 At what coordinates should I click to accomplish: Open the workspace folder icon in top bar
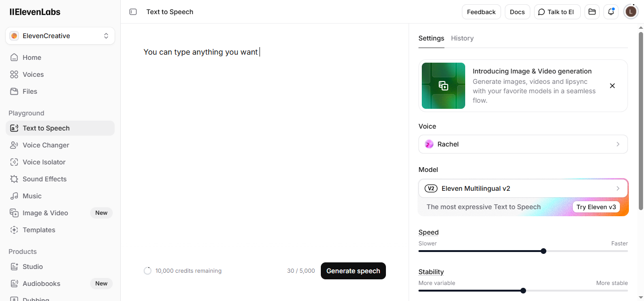point(592,11)
